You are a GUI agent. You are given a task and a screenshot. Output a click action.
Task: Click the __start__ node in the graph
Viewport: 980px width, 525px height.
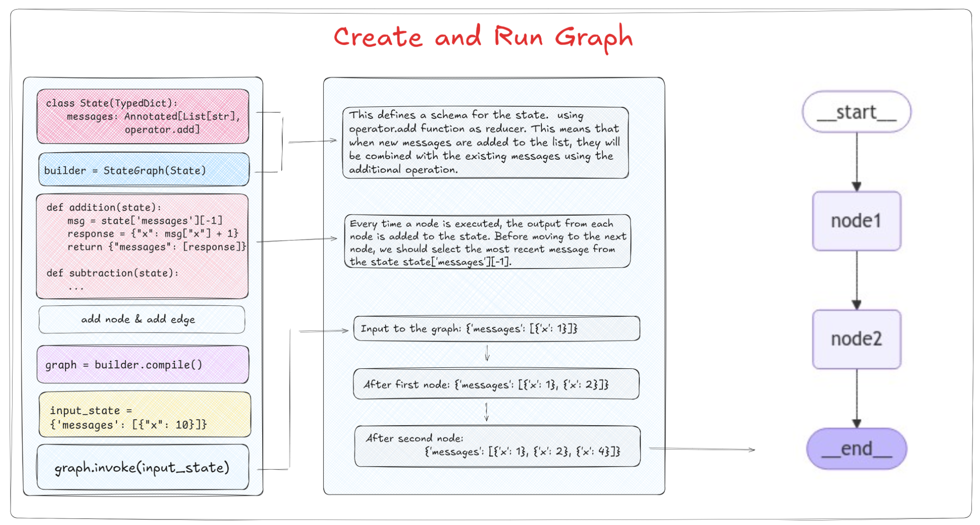click(x=856, y=112)
